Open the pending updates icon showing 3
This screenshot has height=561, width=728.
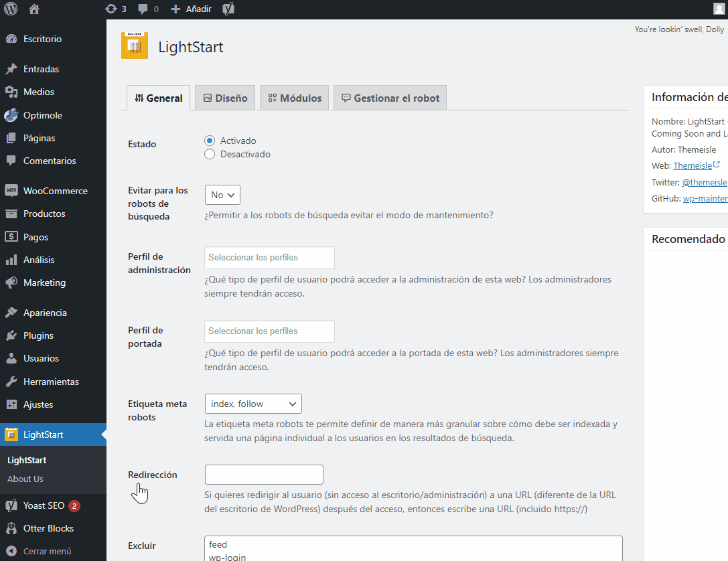click(x=111, y=9)
